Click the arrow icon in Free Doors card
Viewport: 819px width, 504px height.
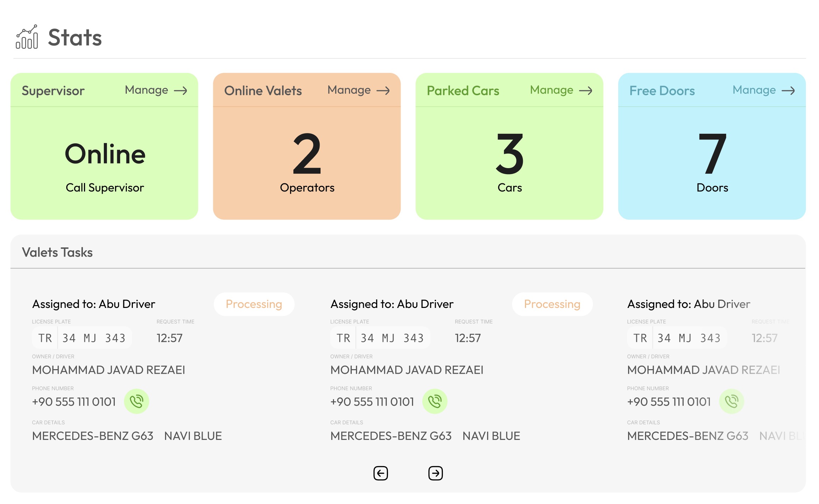click(x=788, y=91)
